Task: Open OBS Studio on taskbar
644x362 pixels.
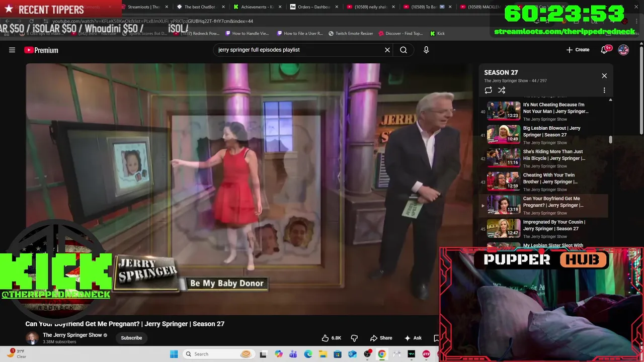Action: 367,354
